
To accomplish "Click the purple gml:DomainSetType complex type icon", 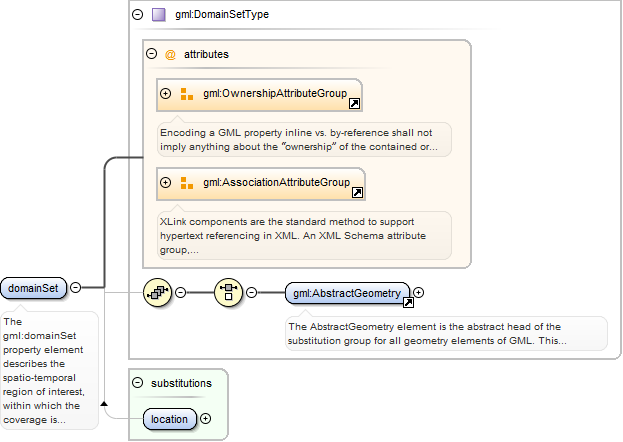I will [x=158, y=15].
